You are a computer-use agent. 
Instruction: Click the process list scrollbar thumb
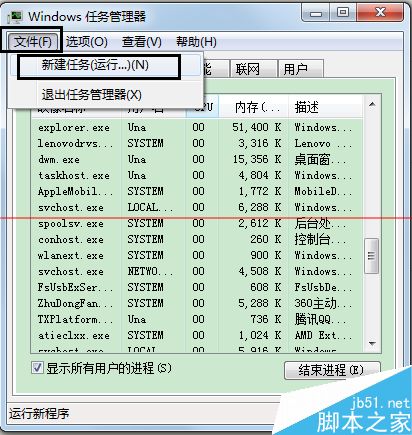(372, 256)
